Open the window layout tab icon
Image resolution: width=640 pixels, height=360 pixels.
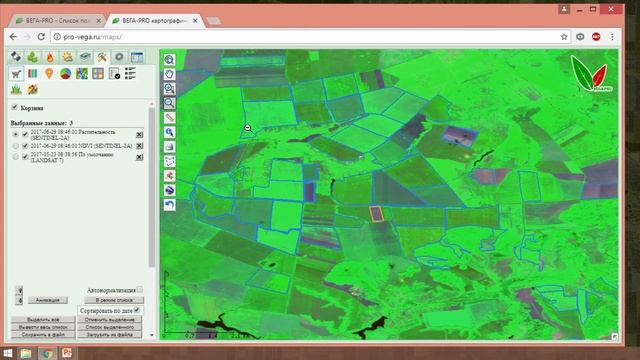click(137, 57)
